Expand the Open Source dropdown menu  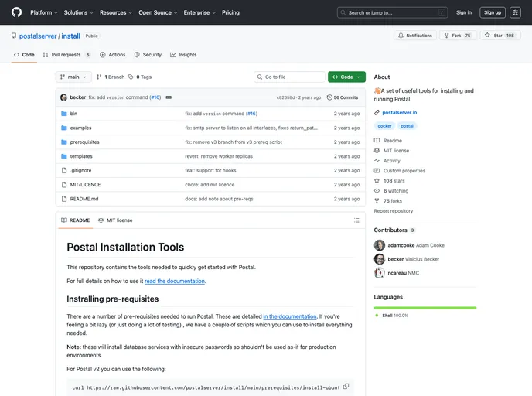(x=158, y=12)
